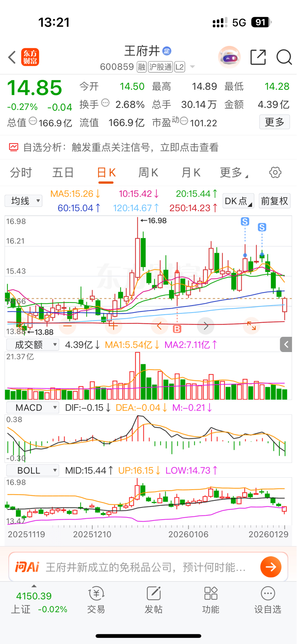The image size is (297, 644).
Task: Tap the 16.98 high price label
Action: point(153,220)
